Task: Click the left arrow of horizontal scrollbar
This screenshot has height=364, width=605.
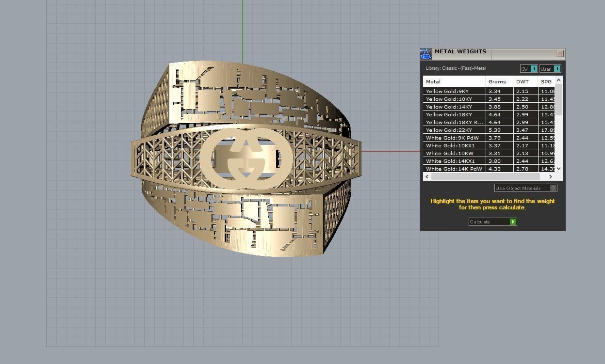Action: point(427,177)
